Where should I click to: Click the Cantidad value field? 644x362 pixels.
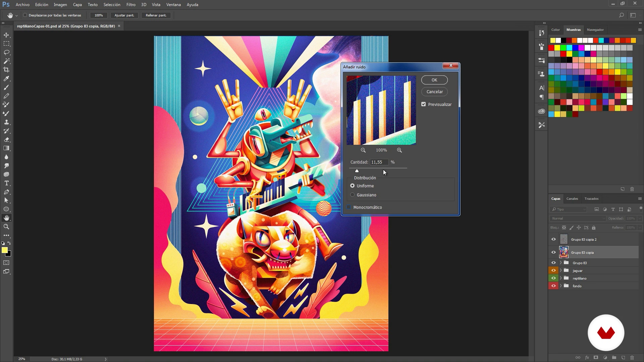379,162
